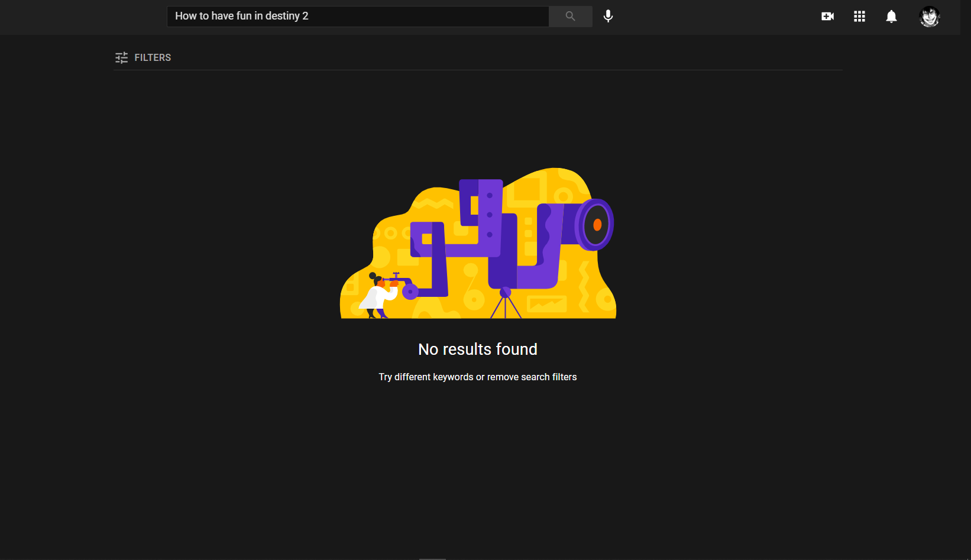Open the Create video camera icon
This screenshot has width=971, height=560.
pyautogui.click(x=827, y=17)
